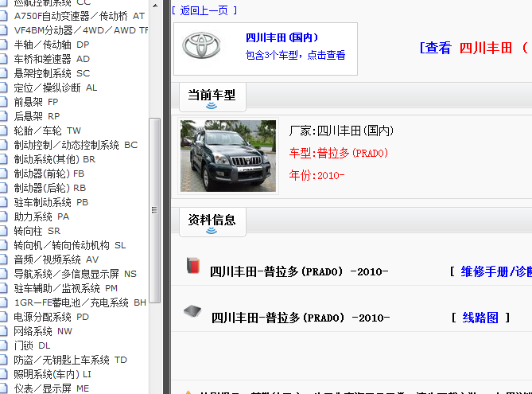Click the 查看 四川丰田 link
The height and width of the screenshot is (394, 532).
[474, 48]
